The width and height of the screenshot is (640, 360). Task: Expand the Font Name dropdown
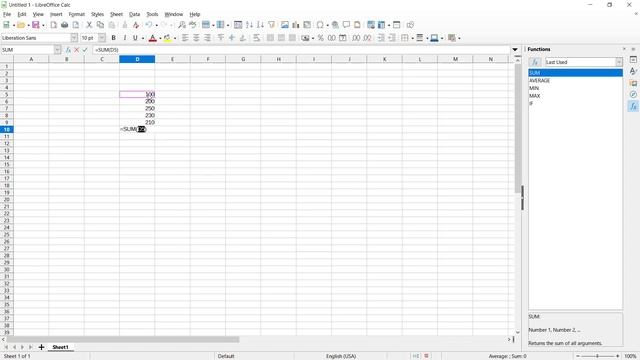[74, 38]
